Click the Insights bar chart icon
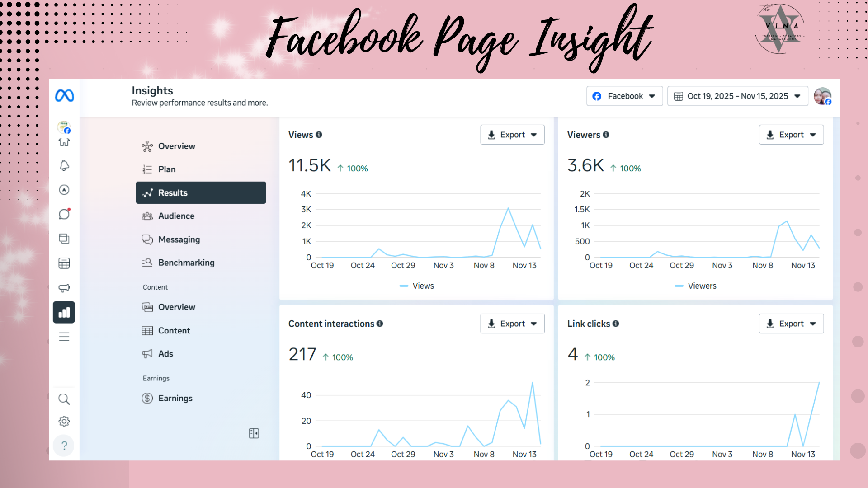Viewport: 868px width, 488px height. [x=64, y=312]
